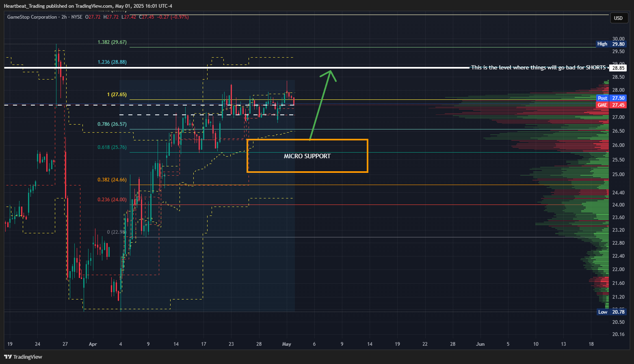The height and width of the screenshot is (364, 634).
Task: Click the Low value L27.42 in the legend
Action: click(x=129, y=17)
